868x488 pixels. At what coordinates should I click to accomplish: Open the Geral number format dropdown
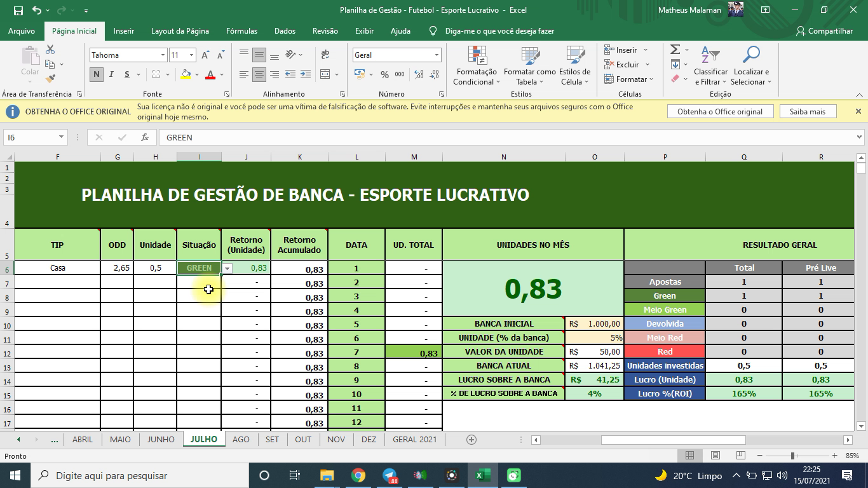click(x=437, y=55)
